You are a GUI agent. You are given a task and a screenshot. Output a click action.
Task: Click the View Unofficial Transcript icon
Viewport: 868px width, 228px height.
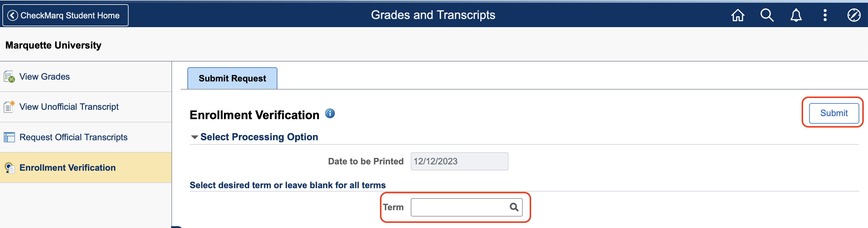[x=9, y=107]
